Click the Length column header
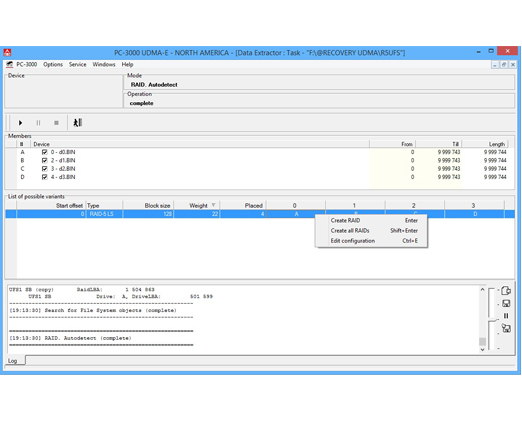 point(485,144)
